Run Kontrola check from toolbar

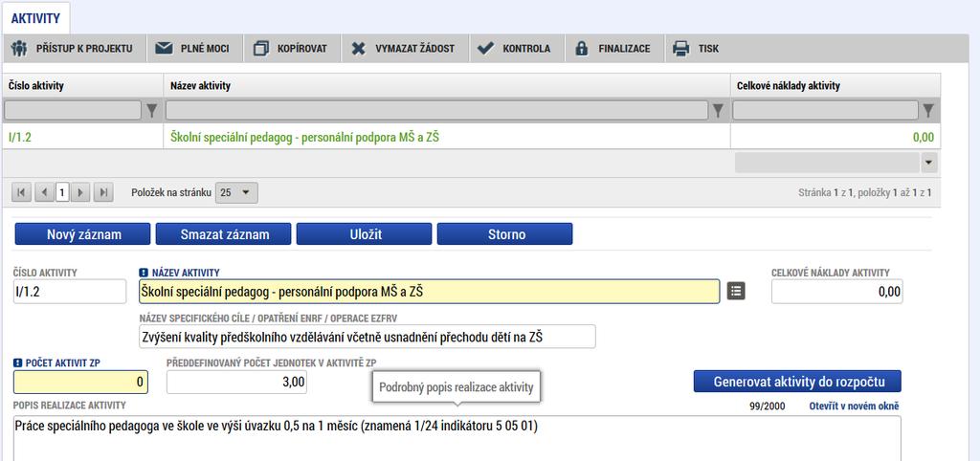516,49
